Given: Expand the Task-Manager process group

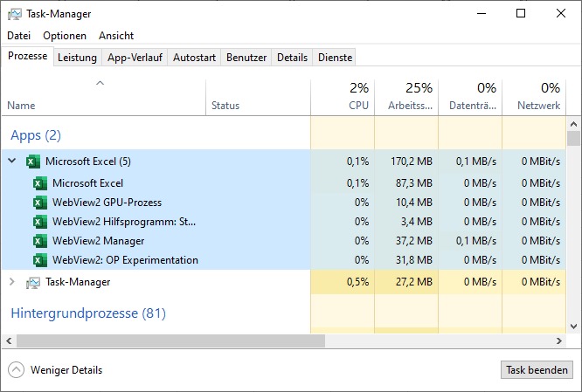Looking at the screenshot, I should tap(12, 282).
